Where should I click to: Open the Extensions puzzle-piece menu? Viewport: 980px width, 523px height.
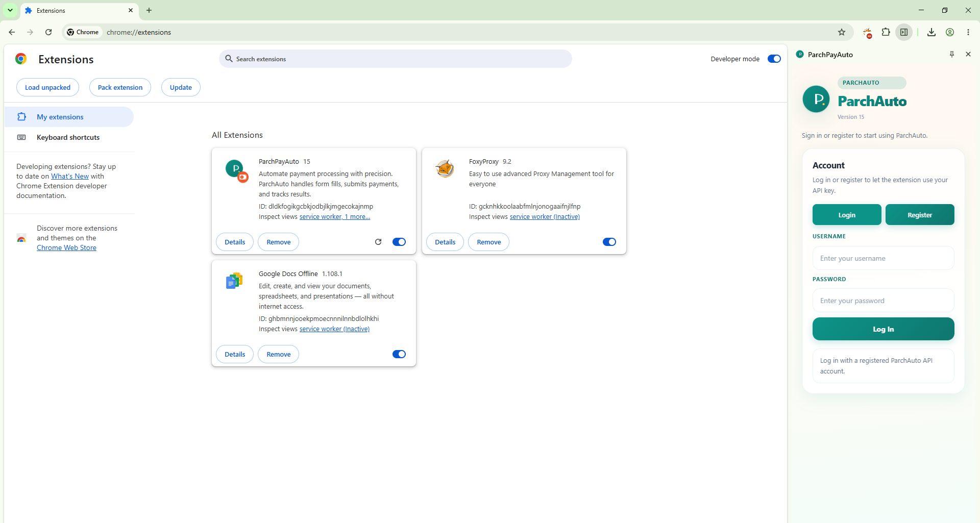coord(886,32)
